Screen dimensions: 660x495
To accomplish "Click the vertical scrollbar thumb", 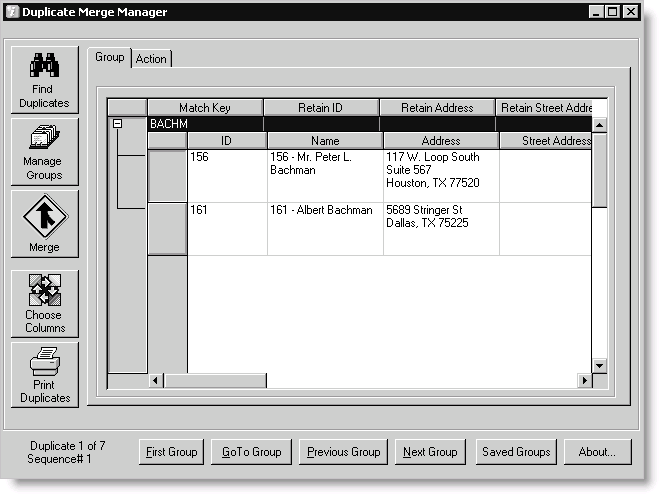I will (x=599, y=170).
